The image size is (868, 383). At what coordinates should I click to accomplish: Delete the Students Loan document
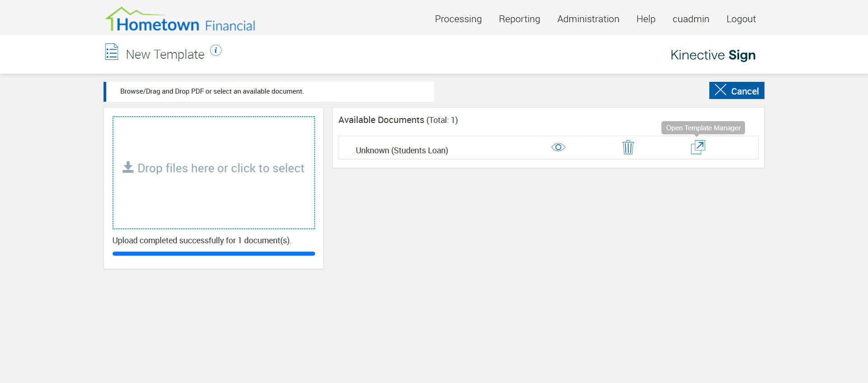(x=628, y=147)
